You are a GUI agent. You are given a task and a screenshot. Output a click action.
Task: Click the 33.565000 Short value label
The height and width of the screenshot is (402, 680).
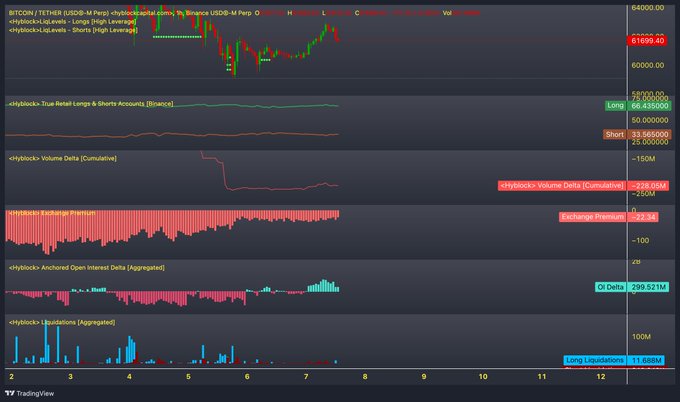649,134
